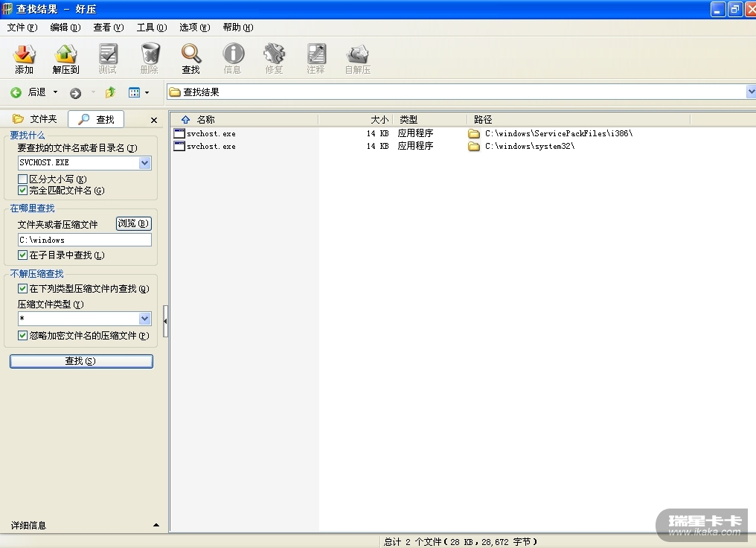
Task: Sort by the 路径 column header
Action: [579, 120]
